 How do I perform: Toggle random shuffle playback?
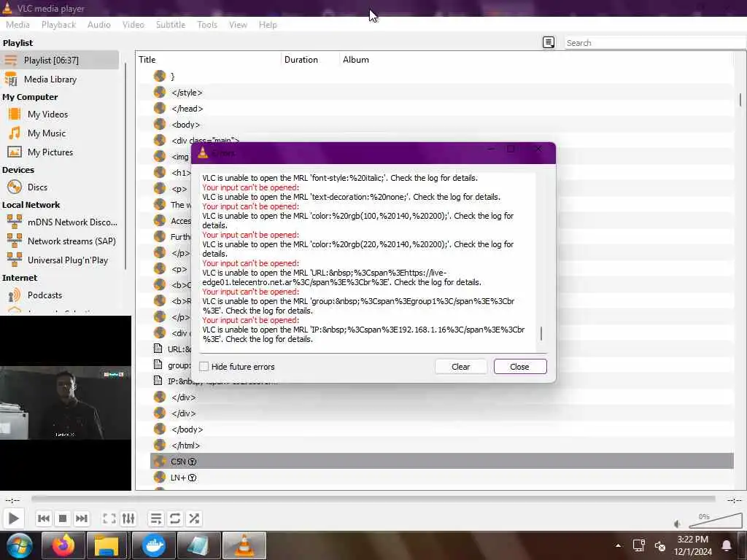pos(194,518)
